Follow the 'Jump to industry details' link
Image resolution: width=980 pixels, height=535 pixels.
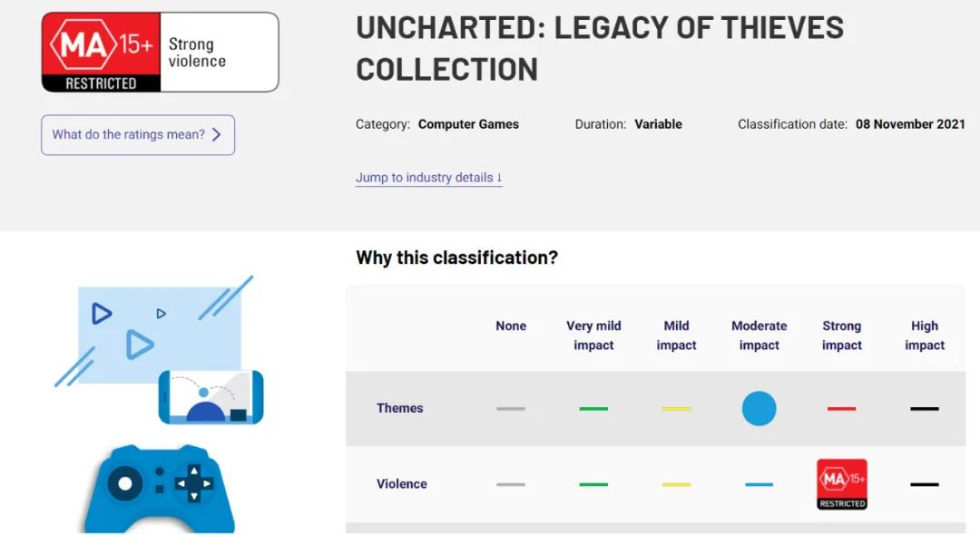point(428,178)
